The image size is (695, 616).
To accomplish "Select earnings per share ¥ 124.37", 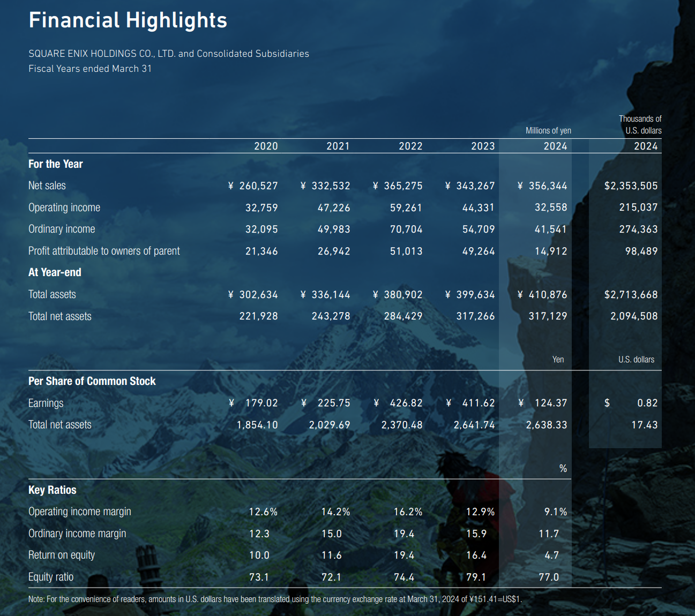I will [542, 403].
